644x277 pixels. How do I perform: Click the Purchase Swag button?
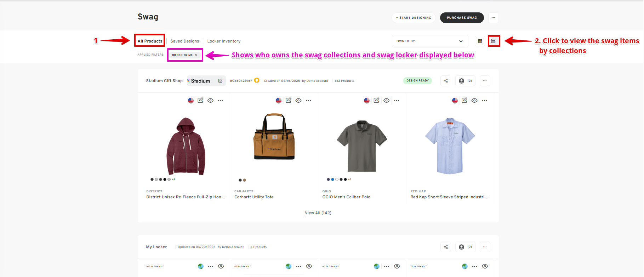[462, 18]
